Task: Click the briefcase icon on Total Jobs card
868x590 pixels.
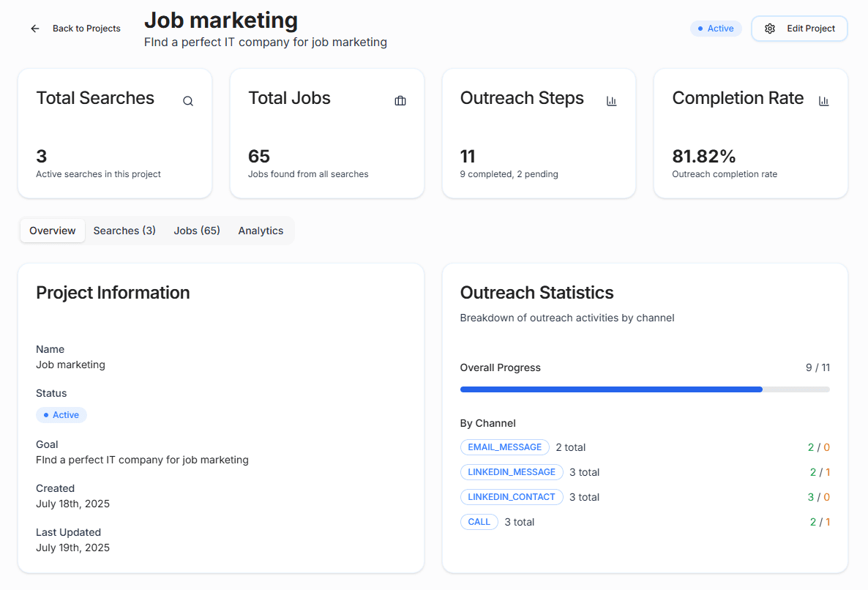Action: tap(400, 101)
